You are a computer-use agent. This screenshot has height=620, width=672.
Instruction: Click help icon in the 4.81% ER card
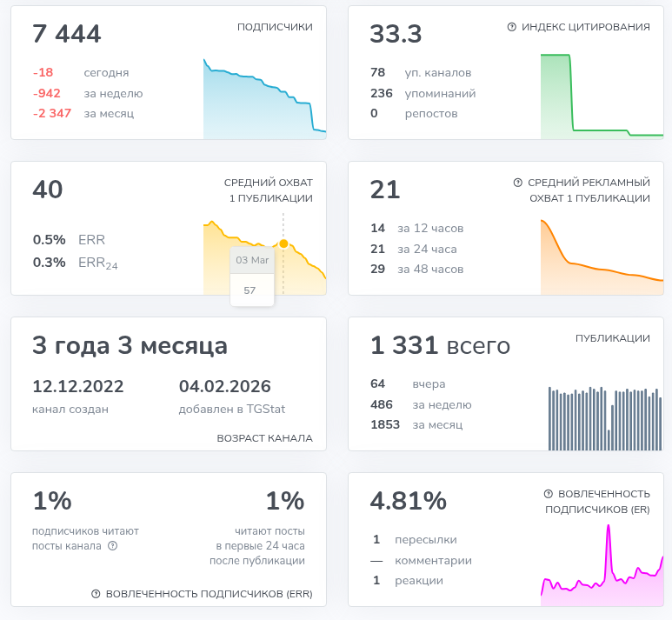point(549,494)
